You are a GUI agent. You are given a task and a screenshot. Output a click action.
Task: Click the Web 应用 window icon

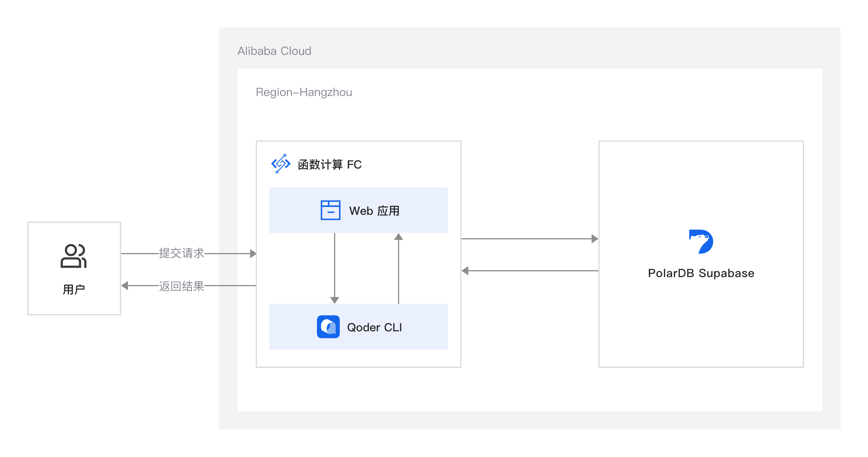pos(330,210)
